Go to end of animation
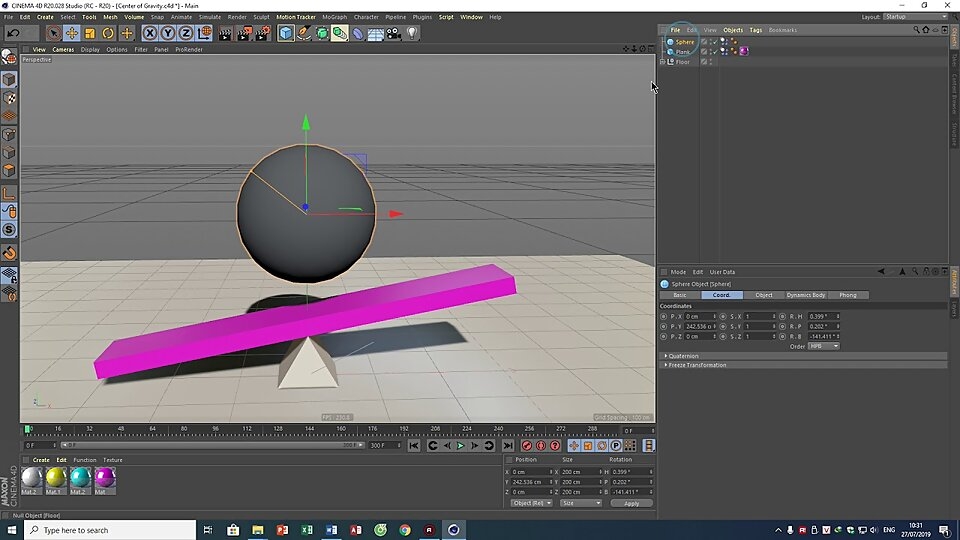Screen dimensions: 960x540 click(x=508, y=446)
